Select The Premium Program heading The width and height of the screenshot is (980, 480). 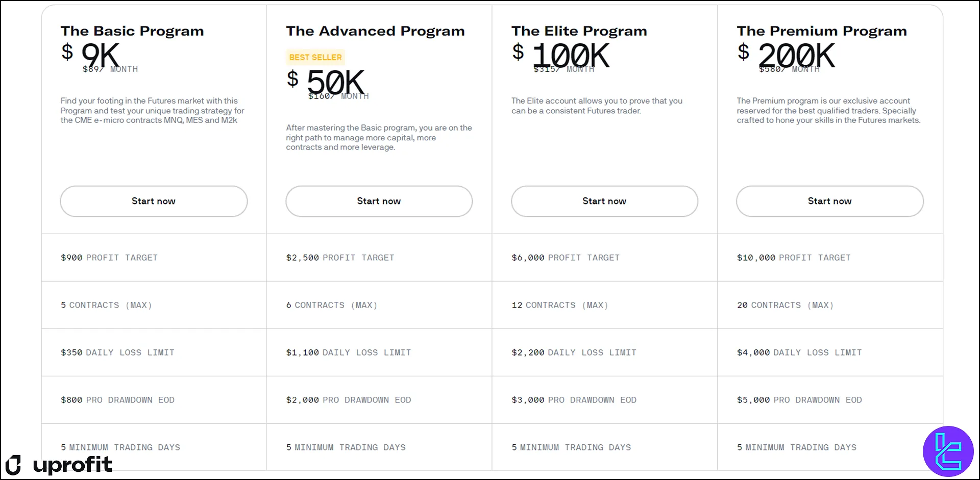pos(822,31)
